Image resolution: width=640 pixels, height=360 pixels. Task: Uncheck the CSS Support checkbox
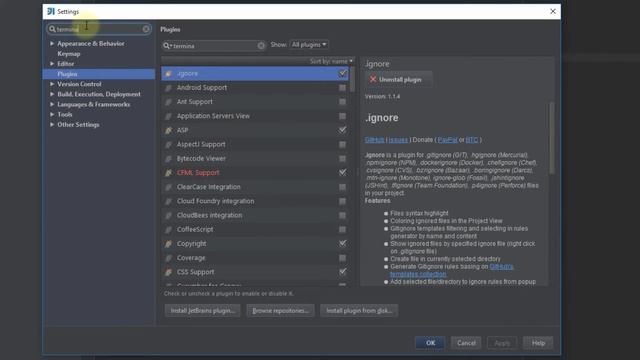pyautogui.click(x=342, y=272)
